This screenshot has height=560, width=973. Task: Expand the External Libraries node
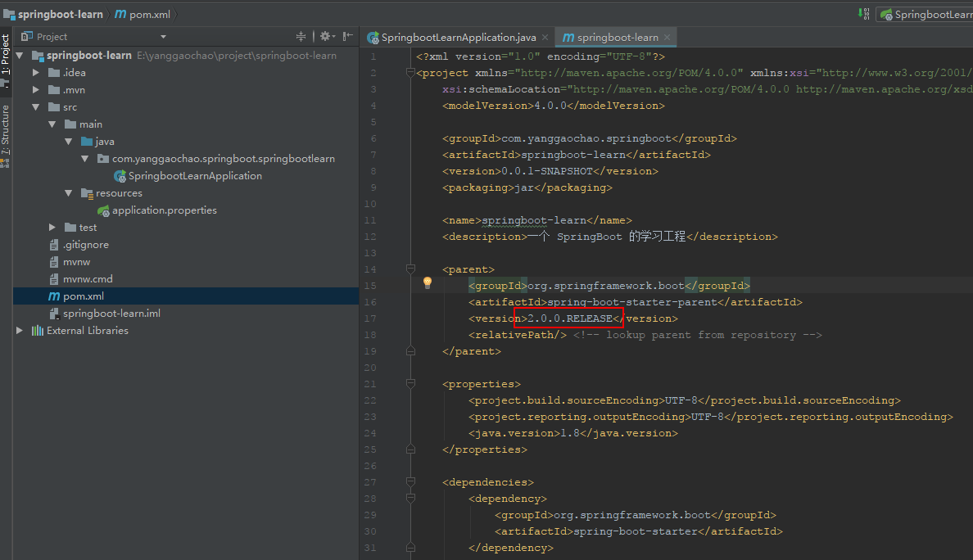(x=20, y=331)
